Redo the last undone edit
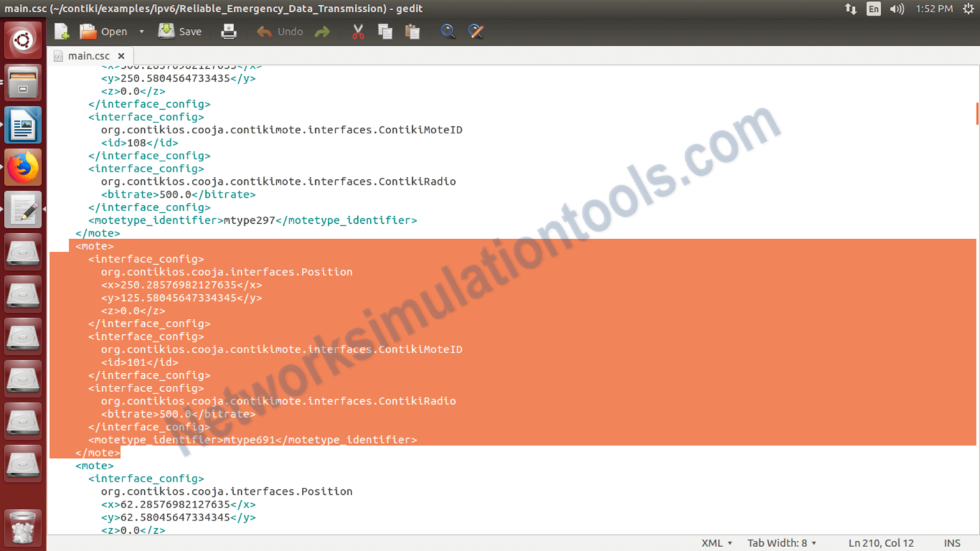The height and width of the screenshot is (551, 980). 322,31
